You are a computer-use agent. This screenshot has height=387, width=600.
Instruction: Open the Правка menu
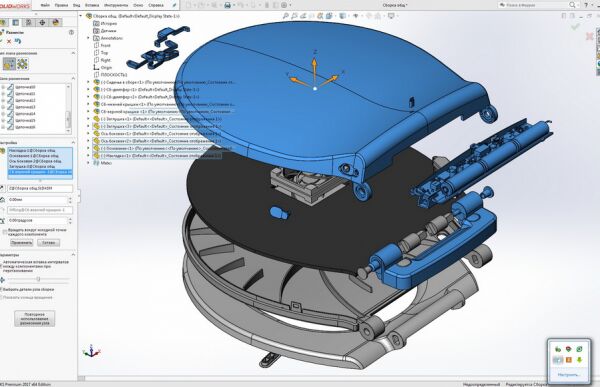61,5
